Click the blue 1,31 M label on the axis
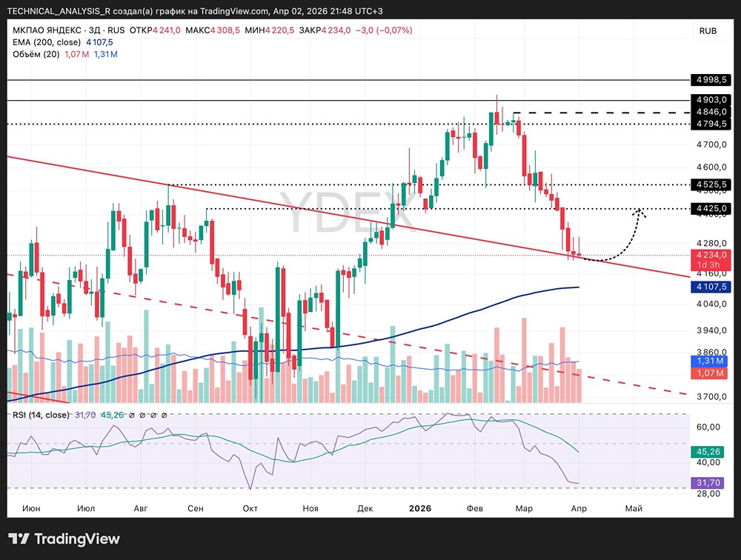 point(711,361)
